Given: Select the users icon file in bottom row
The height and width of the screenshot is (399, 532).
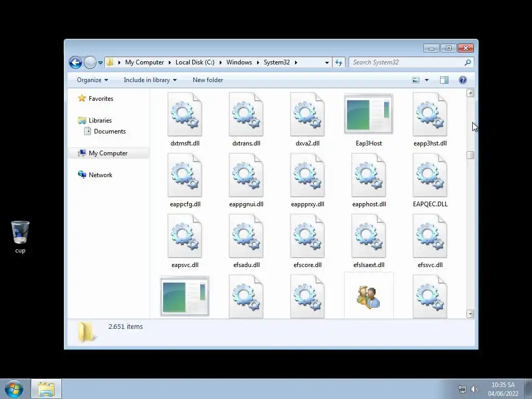Looking at the screenshot, I should pos(369,297).
